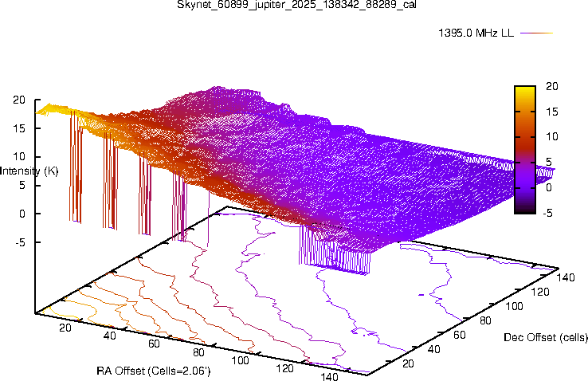Viewport: 588px width, 381px height.
Task: Select tick 15 on the Intensity axis
Action: pyautogui.click(x=19, y=128)
